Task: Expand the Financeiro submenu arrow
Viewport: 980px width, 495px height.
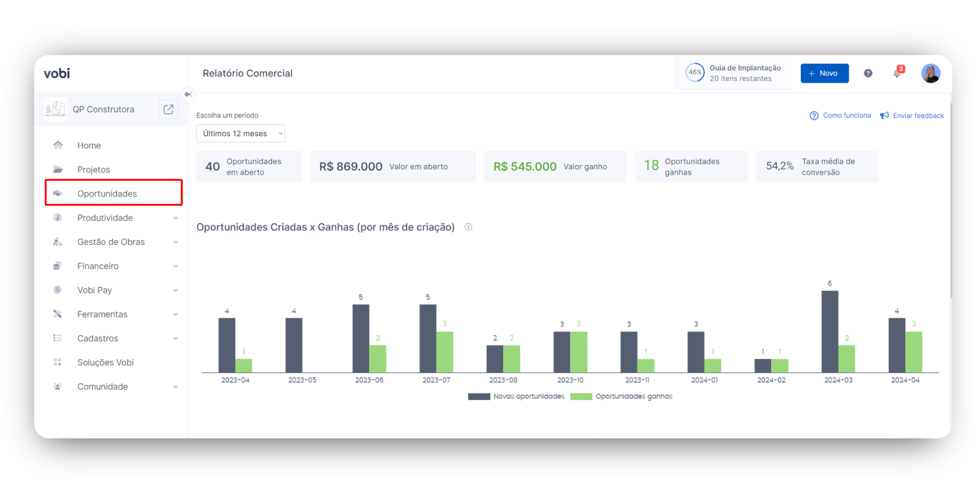Action: coord(176,266)
